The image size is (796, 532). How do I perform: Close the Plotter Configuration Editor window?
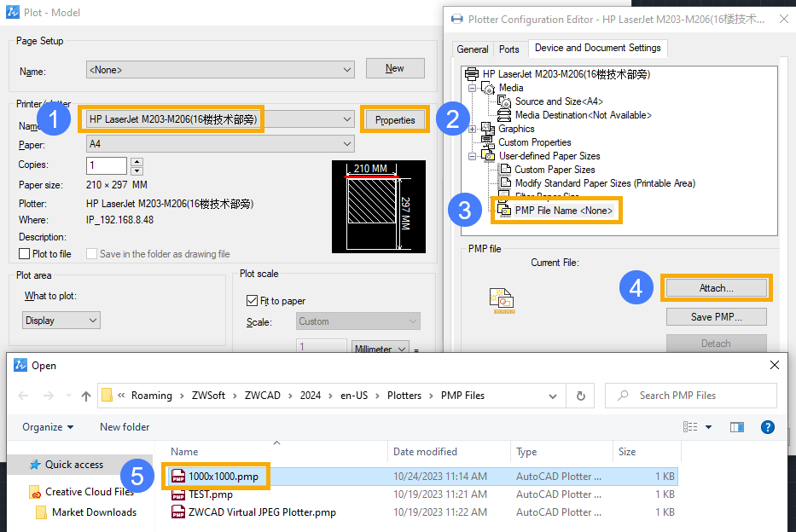784,20
